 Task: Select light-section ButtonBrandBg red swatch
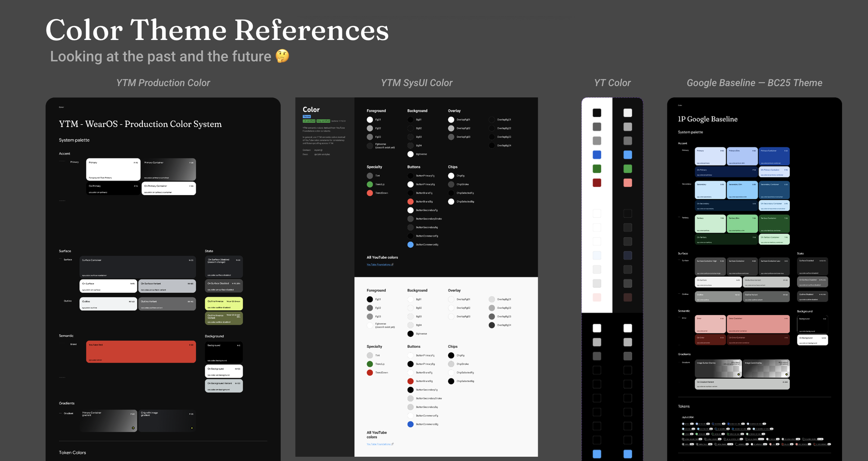(x=410, y=382)
